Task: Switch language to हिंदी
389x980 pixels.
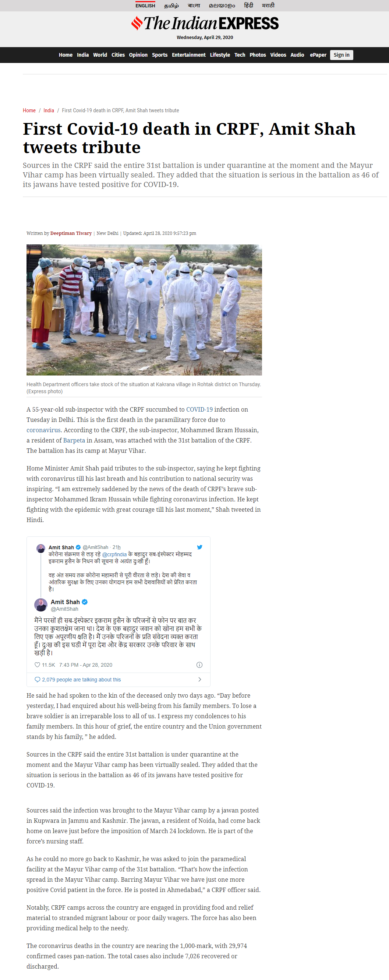Action: (x=248, y=5)
